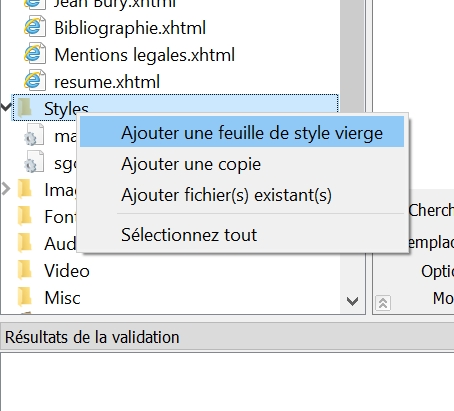Click the second stylesheet gear file icon
This screenshot has width=454, height=411.
tap(34, 162)
